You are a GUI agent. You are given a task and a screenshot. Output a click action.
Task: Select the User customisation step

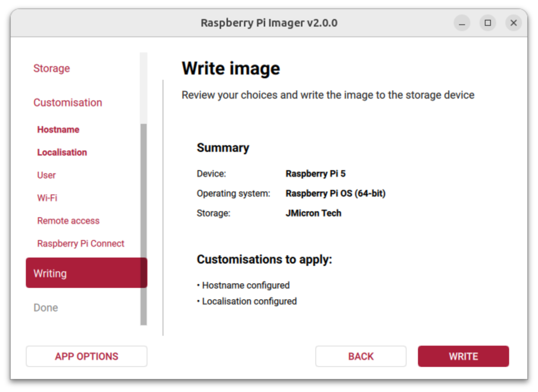point(46,175)
